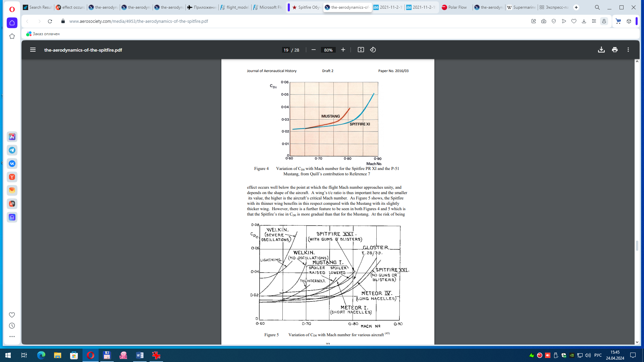Open the extensions cube icon
Image resolution: width=644 pixels, height=362 pixels.
(x=629, y=21)
